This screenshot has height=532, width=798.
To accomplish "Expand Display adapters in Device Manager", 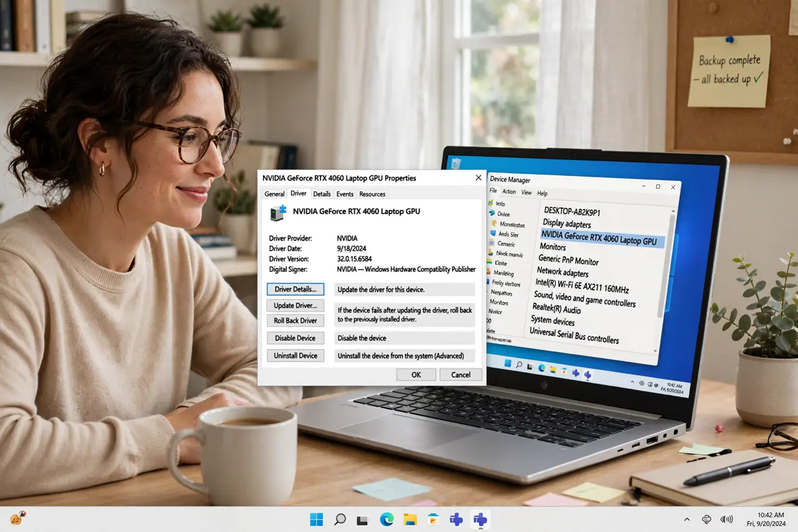I will coord(567,224).
